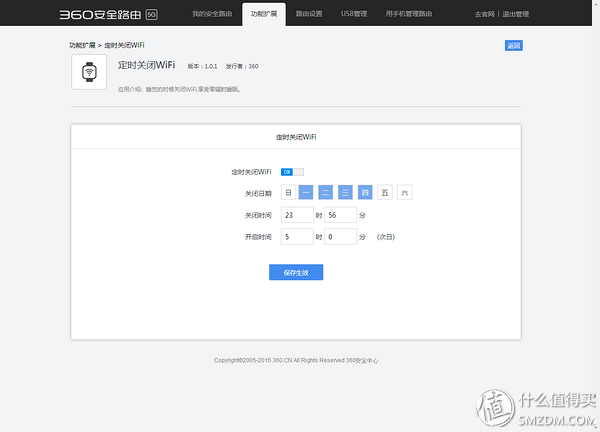This screenshot has height=432, width=600.
Task: Enable Friday (五) as a close day
Action: click(385, 192)
